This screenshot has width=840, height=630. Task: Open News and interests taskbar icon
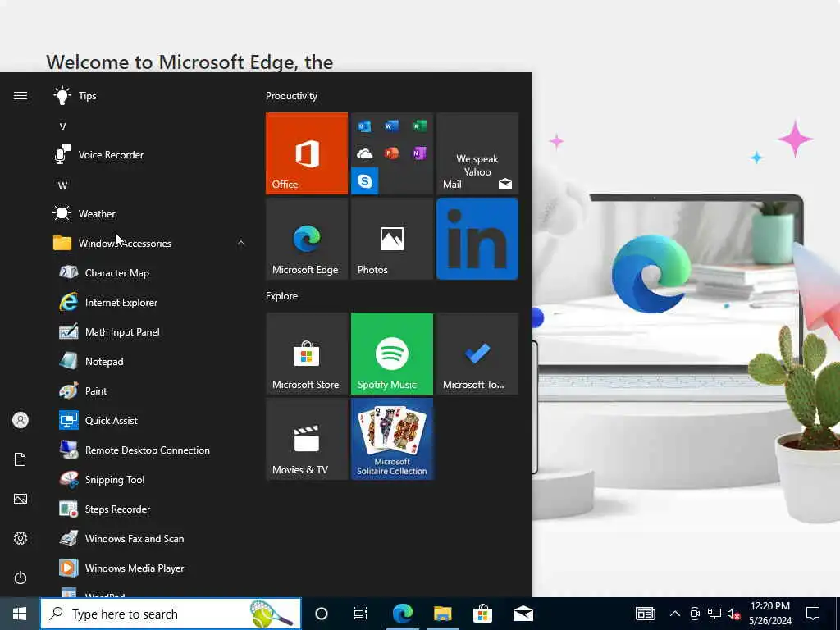(646, 614)
